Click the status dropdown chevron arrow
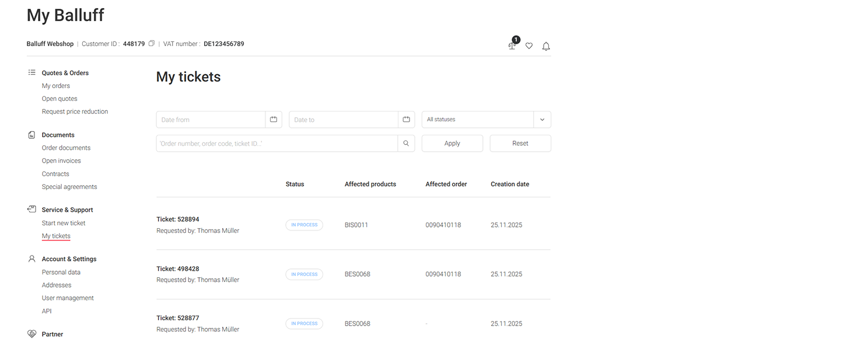Viewport: 868px width, 346px height. tap(542, 120)
